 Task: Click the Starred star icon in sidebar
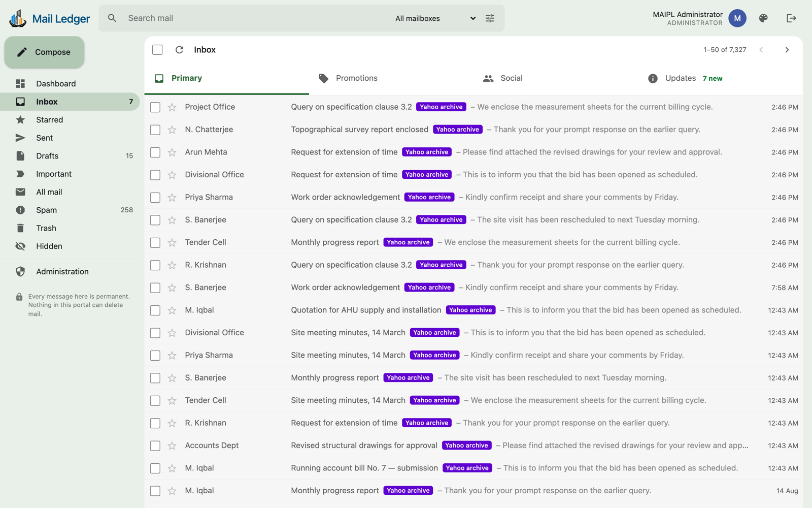tap(20, 120)
